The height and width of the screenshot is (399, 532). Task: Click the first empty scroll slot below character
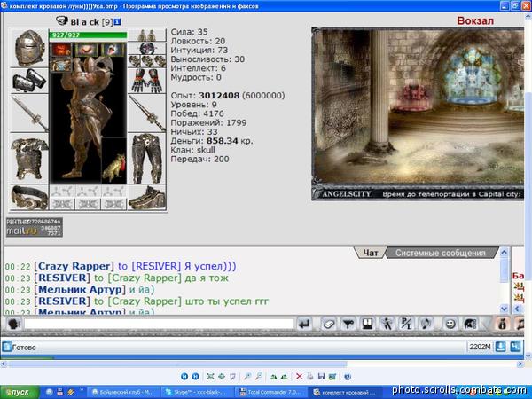[62, 192]
